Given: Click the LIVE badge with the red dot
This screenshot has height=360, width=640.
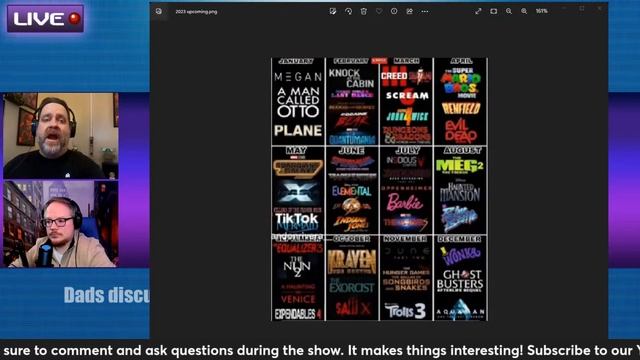Looking at the screenshot, I should (45, 19).
